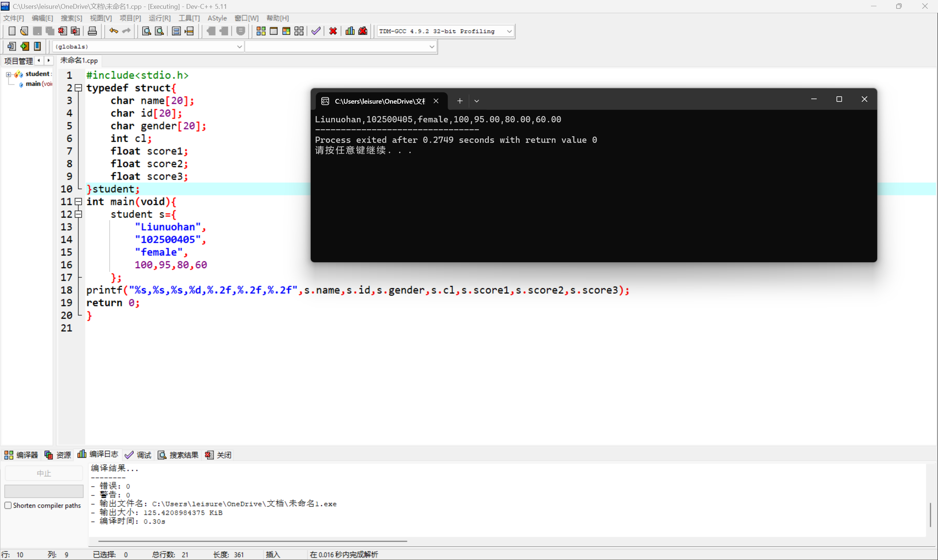
Task: Expand the student node in project tree
Action: (8, 74)
